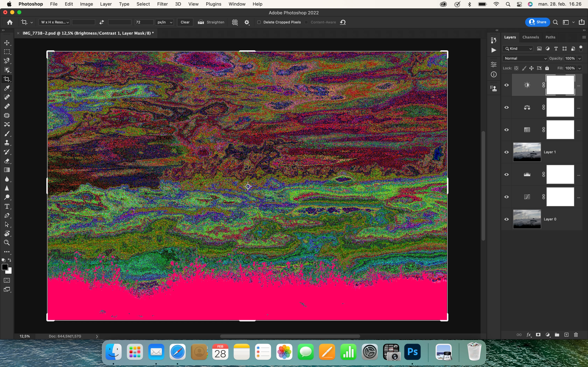Click the Straighten crop option

tap(211, 22)
